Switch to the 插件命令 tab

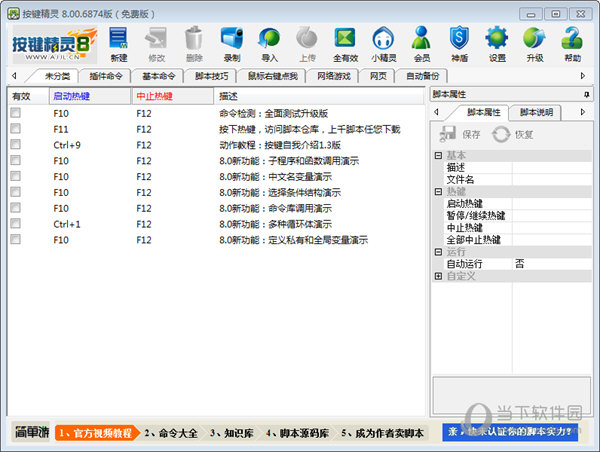click(x=106, y=76)
